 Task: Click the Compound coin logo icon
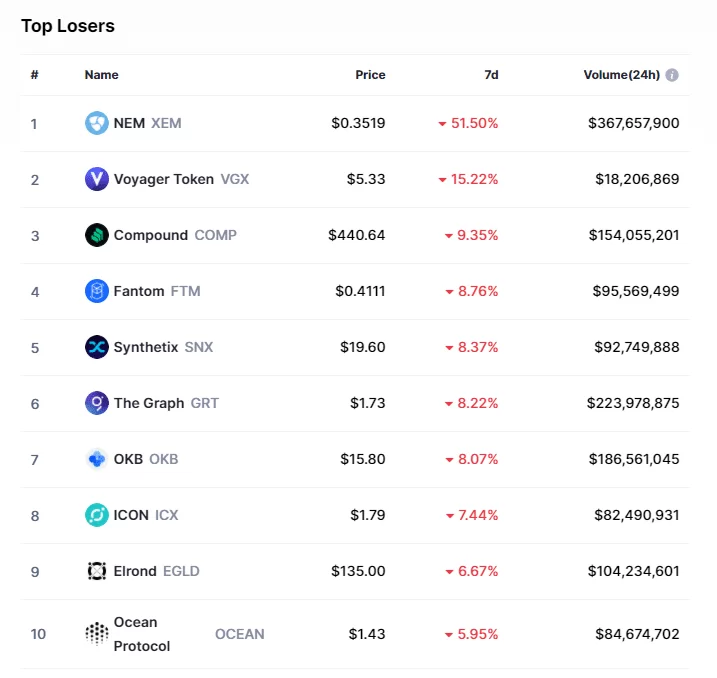pyautogui.click(x=96, y=235)
